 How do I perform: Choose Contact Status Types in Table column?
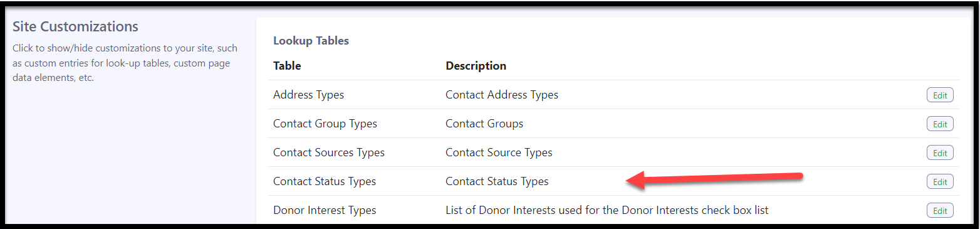point(325,181)
